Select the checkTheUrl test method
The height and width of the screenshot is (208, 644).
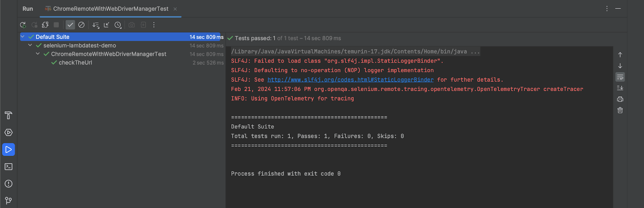point(75,62)
